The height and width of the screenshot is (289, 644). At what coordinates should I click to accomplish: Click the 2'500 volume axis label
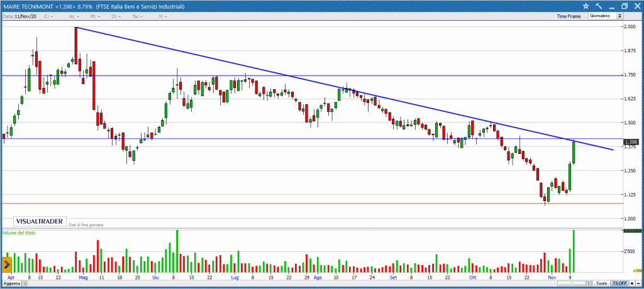(x=630, y=251)
